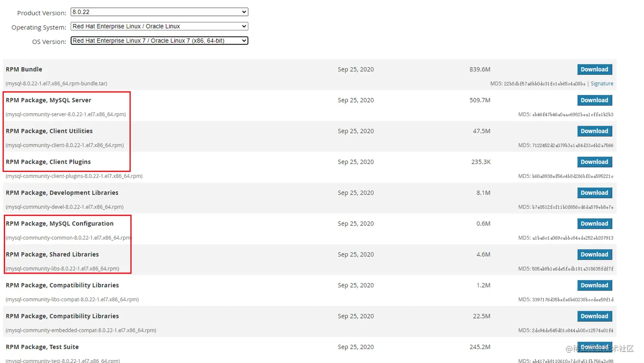This screenshot has height=363, width=644.
Task: Click the Sep 25, 2020 date in RPM Bundle row
Action: pos(356,69)
